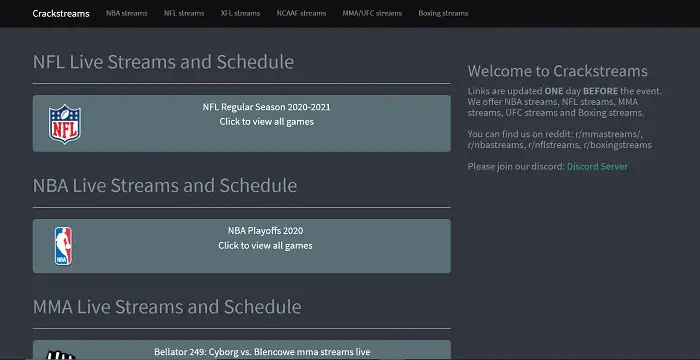This screenshot has width=700, height=360.
Task: Open NBA Playoffs 2020 link
Action: click(x=265, y=231)
